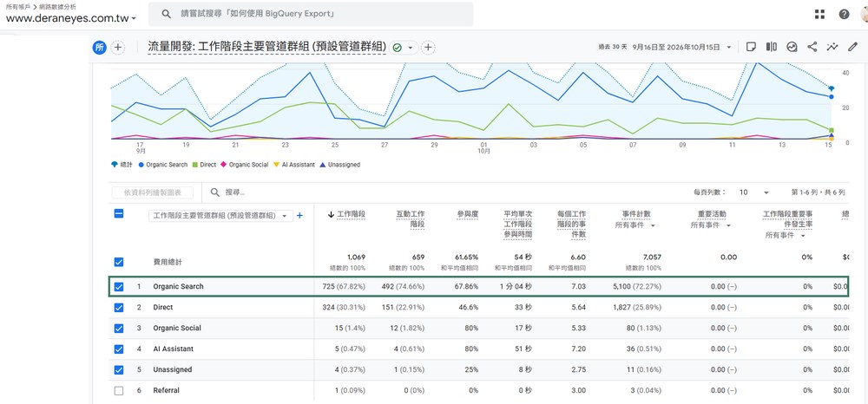Open the rows per page dropdown

[754, 192]
